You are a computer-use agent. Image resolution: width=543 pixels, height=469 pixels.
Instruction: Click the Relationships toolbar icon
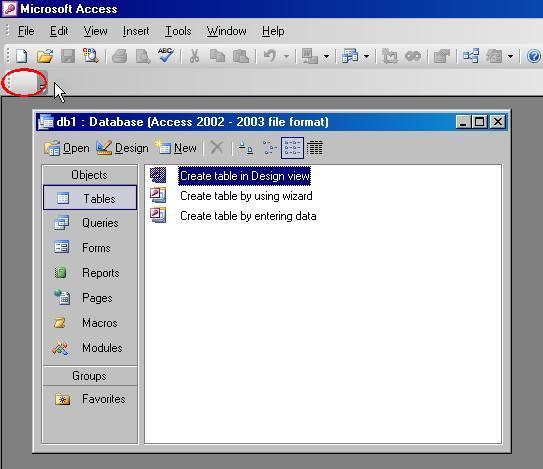(471, 56)
